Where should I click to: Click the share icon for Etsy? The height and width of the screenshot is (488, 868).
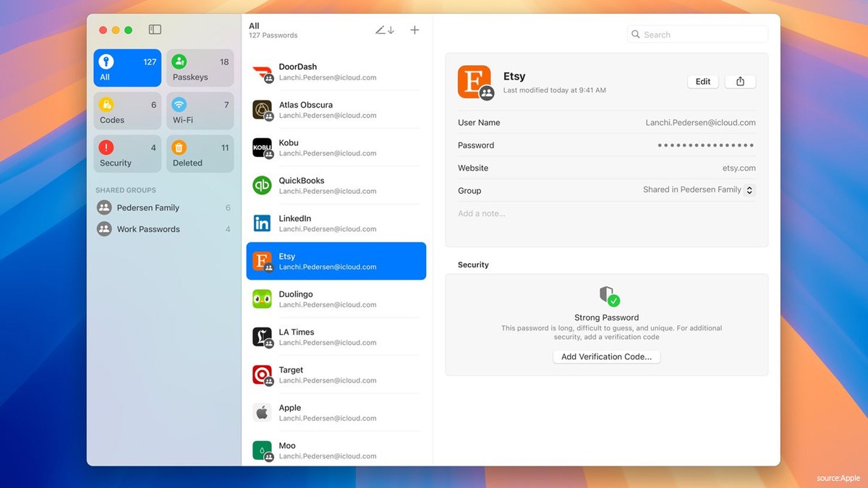click(740, 82)
